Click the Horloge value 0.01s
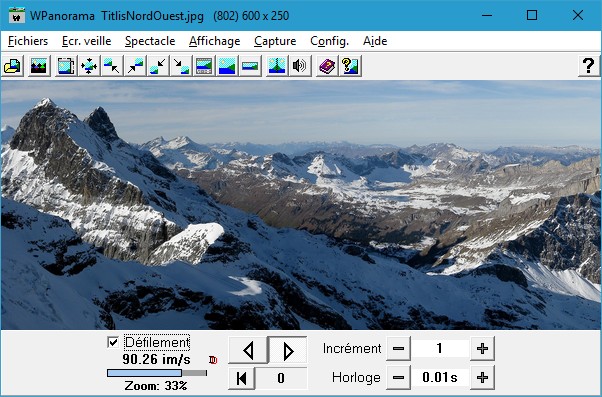This screenshot has height=397, width=602. 440,377
